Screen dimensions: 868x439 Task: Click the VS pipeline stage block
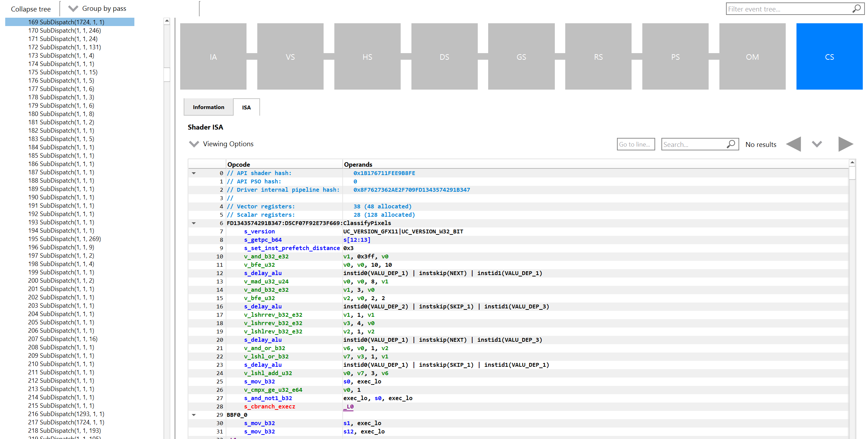290,57
